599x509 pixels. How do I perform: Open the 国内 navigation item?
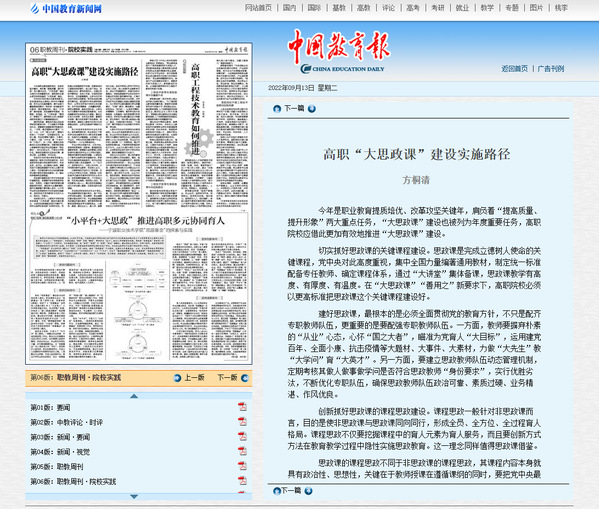click(290, 8)
